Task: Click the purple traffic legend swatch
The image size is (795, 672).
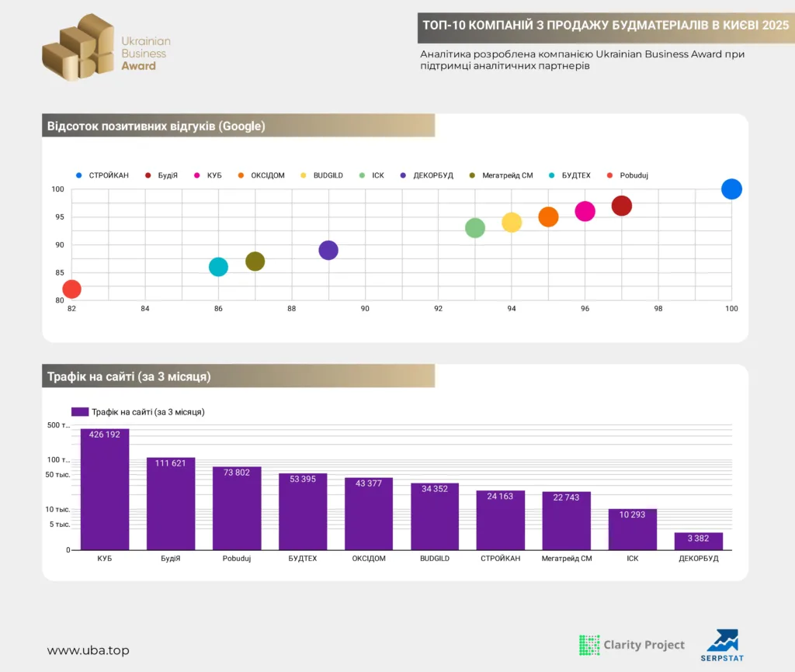Action: click(x=79, y=412)
